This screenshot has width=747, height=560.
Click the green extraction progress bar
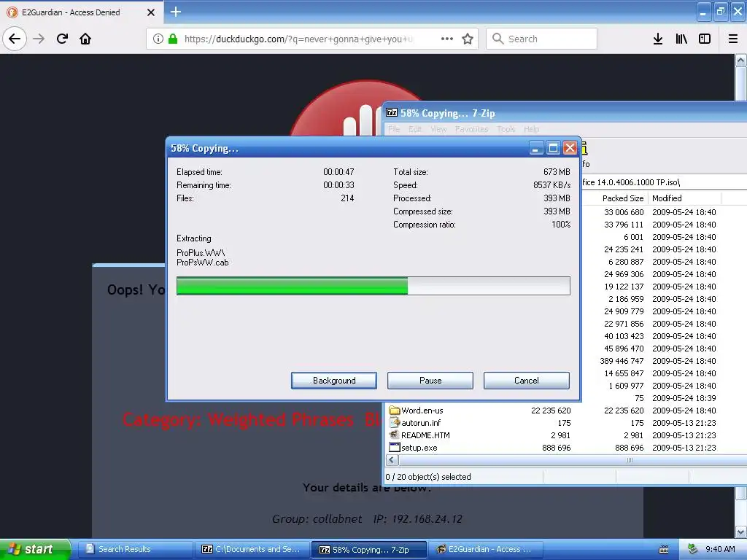373,286
